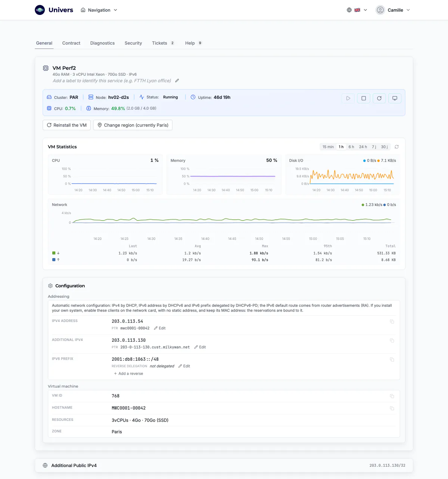
Task: Switch to the Contract tab
Action: (x=71, y=43)
